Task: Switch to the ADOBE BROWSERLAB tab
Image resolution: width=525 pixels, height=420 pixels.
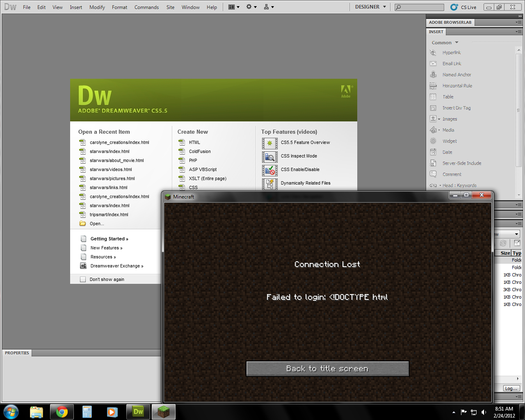Action: (450, 22)
